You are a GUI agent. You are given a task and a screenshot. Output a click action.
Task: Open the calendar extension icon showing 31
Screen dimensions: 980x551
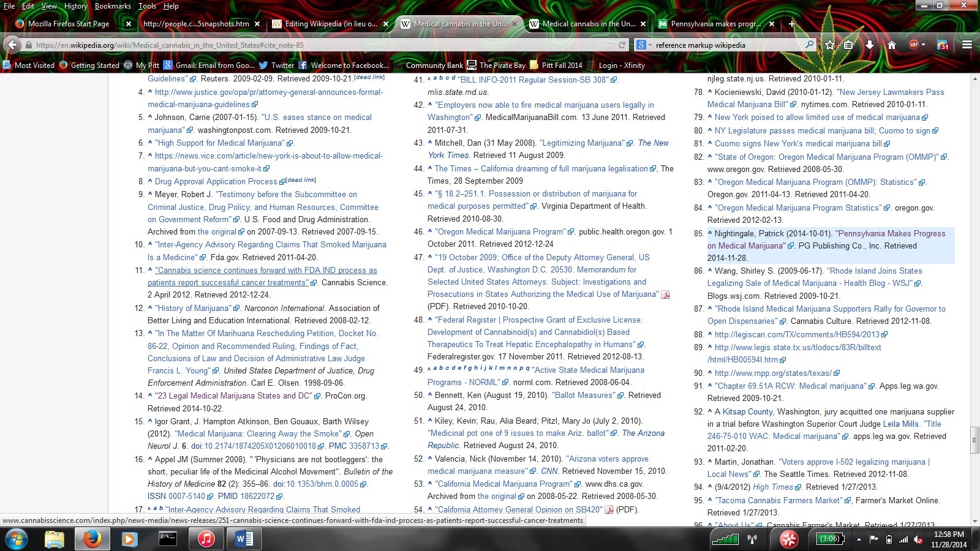click(943, 45)
